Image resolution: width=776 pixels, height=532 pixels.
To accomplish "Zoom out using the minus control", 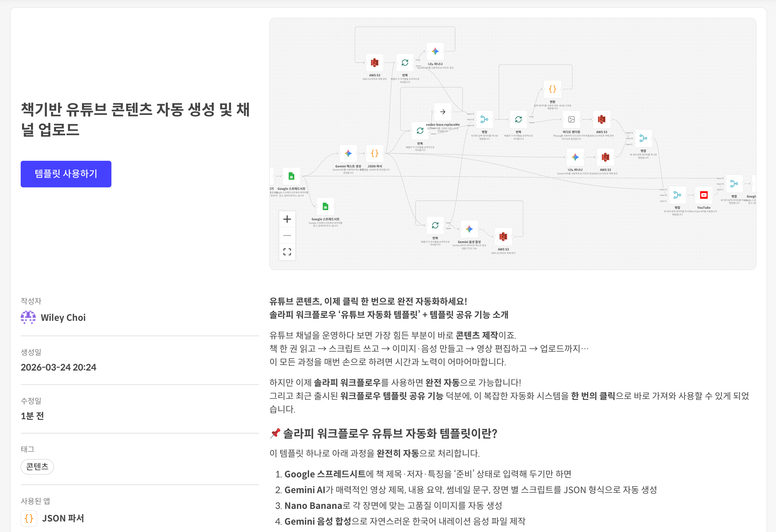I will (287, 235).
